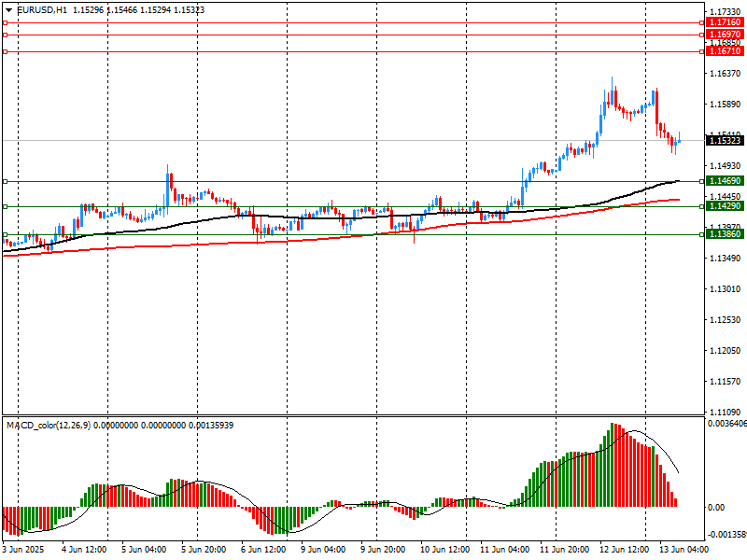Viewport: 747px width, 560px height.
Task: Grab left square handle of top red line
Action: point(6,21)
